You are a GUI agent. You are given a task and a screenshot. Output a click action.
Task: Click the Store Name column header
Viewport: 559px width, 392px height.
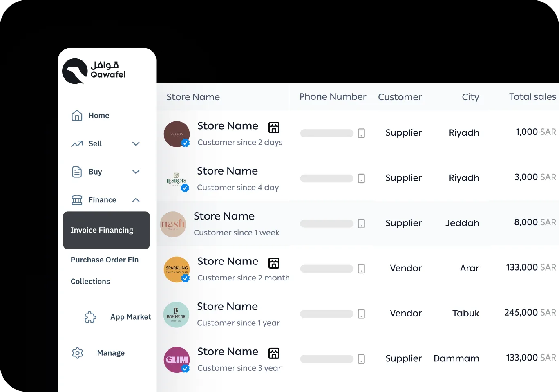(x=193, y=97)
